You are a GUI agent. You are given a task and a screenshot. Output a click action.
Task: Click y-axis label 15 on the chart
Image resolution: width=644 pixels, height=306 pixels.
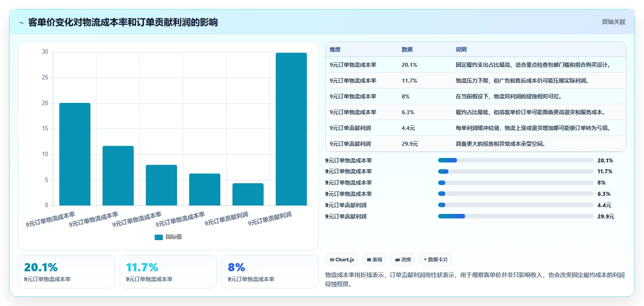click(x=45, y=129)
